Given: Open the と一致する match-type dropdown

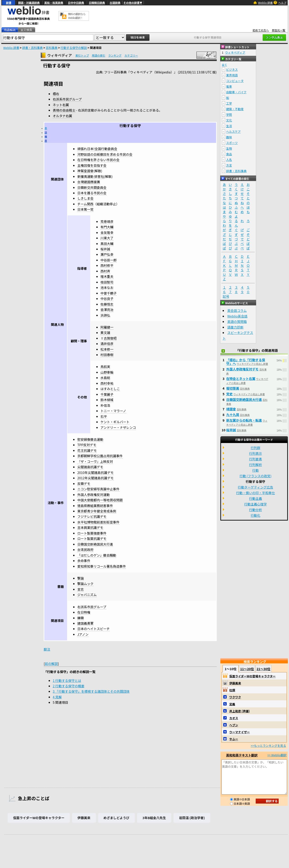Looking at the screenshot, I should [110, 38].
